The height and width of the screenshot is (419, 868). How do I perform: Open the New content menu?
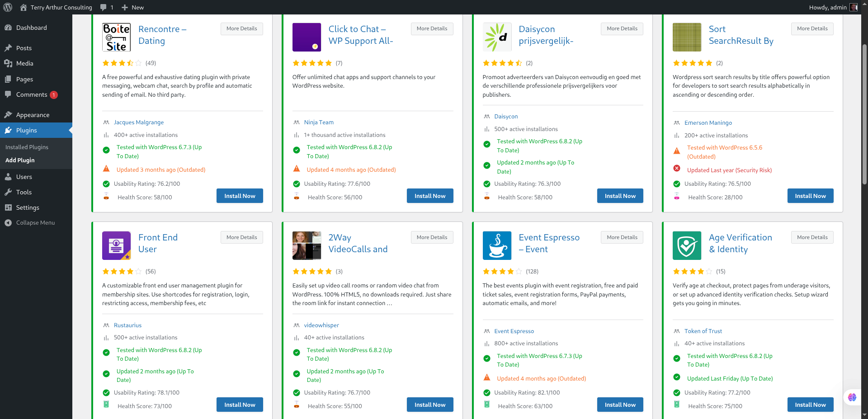pos(132,7)
